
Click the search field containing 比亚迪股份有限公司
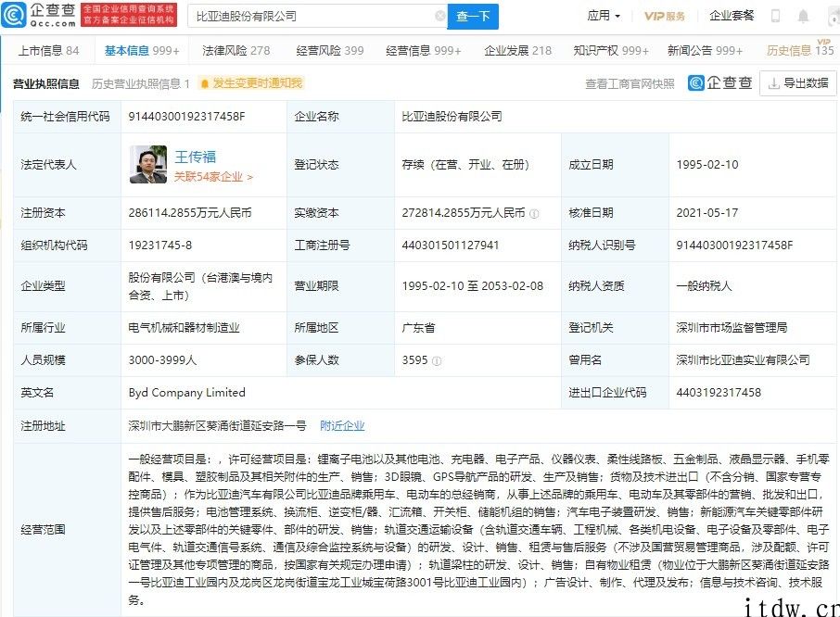(x=316, y=17)
